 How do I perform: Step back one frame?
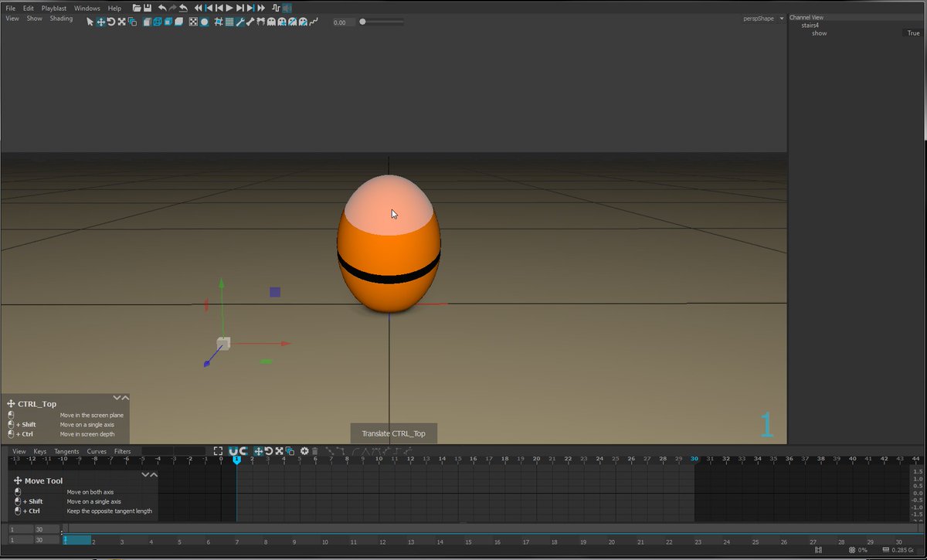pyautogui.click(x=219, y=8)
